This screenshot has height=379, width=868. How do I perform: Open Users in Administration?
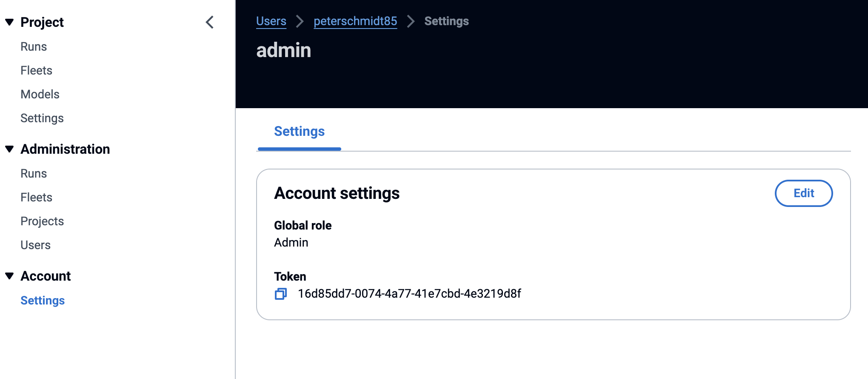point(36,245)
